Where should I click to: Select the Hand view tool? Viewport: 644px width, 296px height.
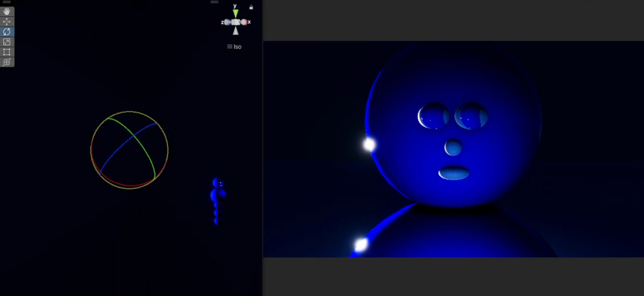7,11
